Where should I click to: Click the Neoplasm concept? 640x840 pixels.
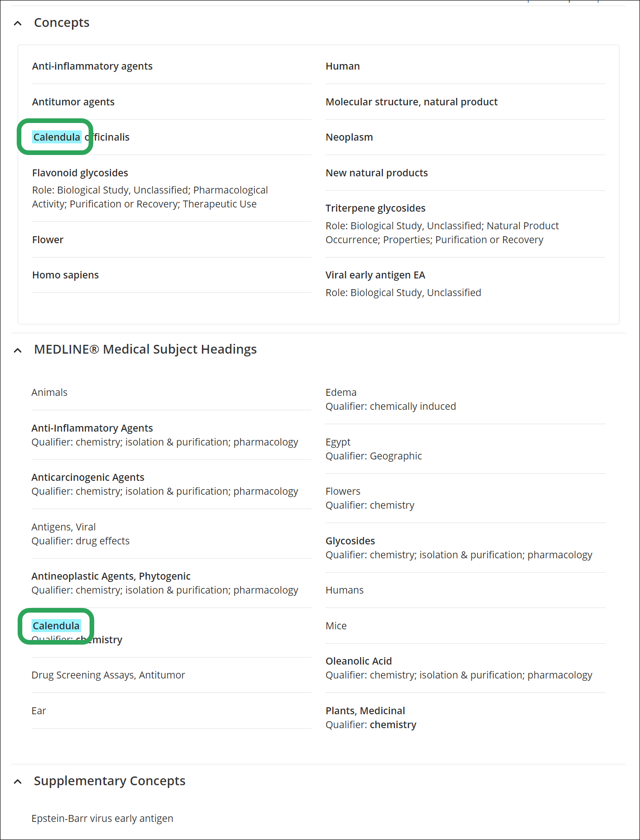click(349, 137)
